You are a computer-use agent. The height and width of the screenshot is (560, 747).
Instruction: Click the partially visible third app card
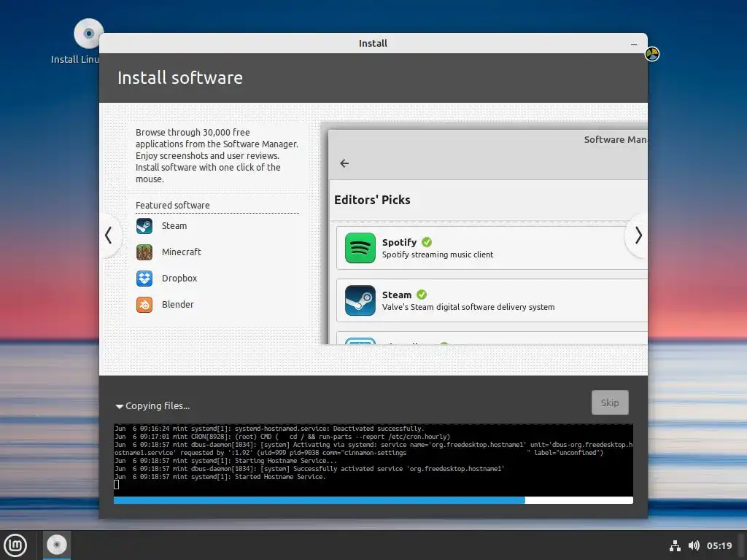(492, 338)
